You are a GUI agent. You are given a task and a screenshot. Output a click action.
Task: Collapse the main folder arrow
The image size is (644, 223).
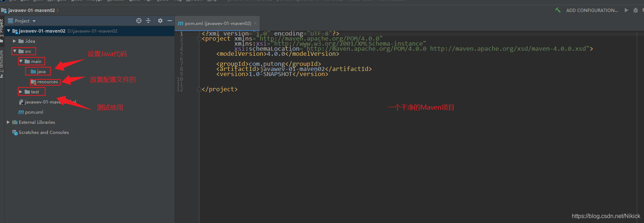click(21, 61)
